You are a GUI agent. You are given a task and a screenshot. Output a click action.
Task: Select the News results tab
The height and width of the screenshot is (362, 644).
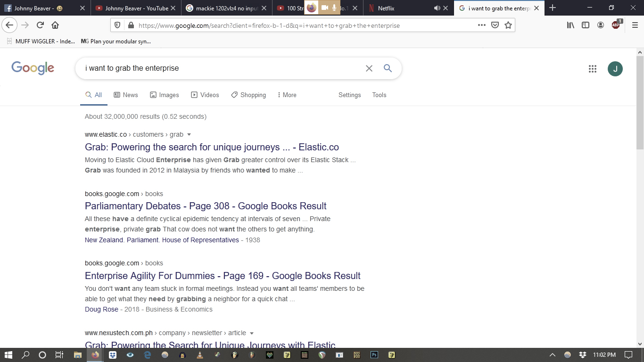(126, 95)
